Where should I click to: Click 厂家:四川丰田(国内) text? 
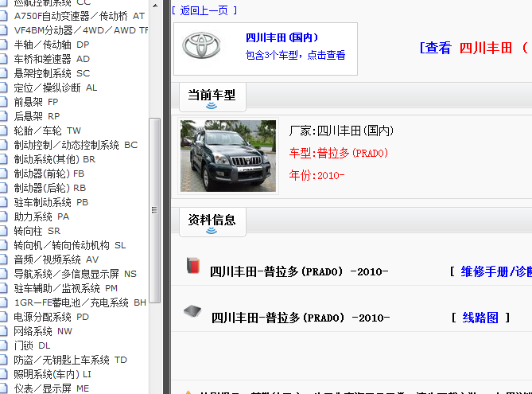pyautogui.click(x=341, y=131)
